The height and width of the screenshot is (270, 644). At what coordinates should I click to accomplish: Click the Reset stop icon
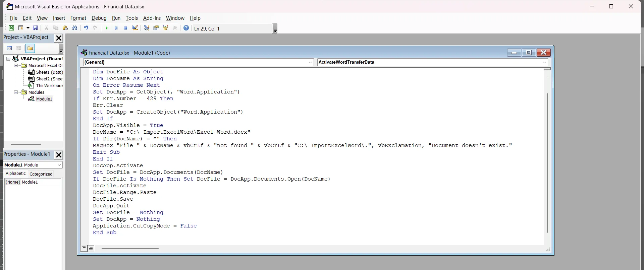(125, 28)
